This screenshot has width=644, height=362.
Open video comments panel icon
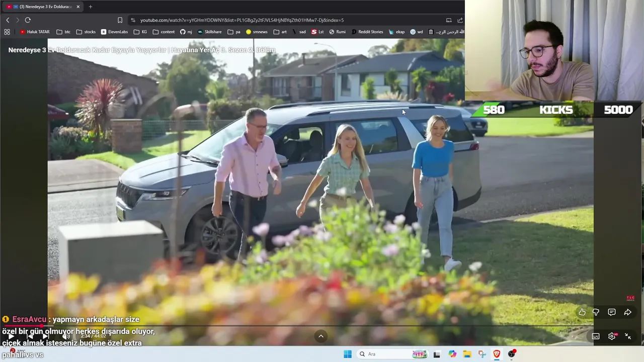pyautogui.click(x=611, y=312)
